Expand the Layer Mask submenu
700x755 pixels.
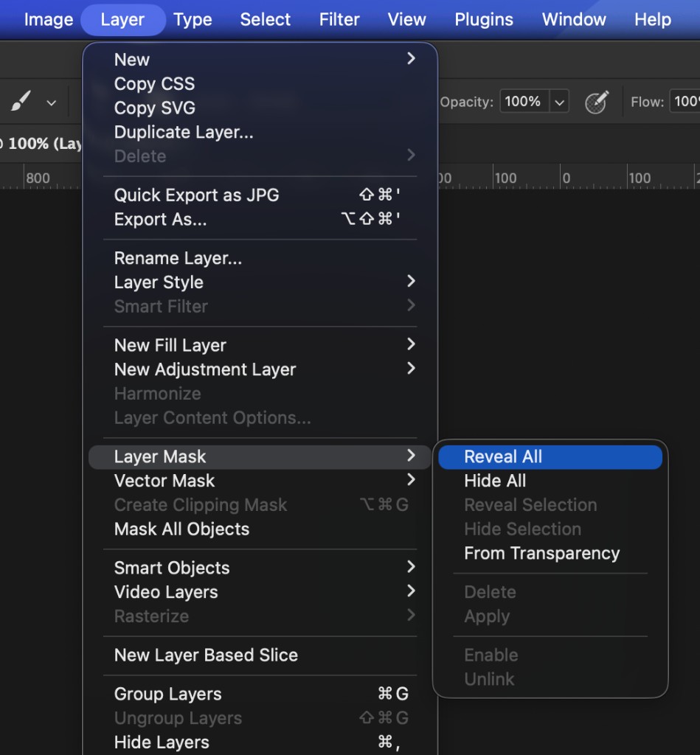[260, 456]
